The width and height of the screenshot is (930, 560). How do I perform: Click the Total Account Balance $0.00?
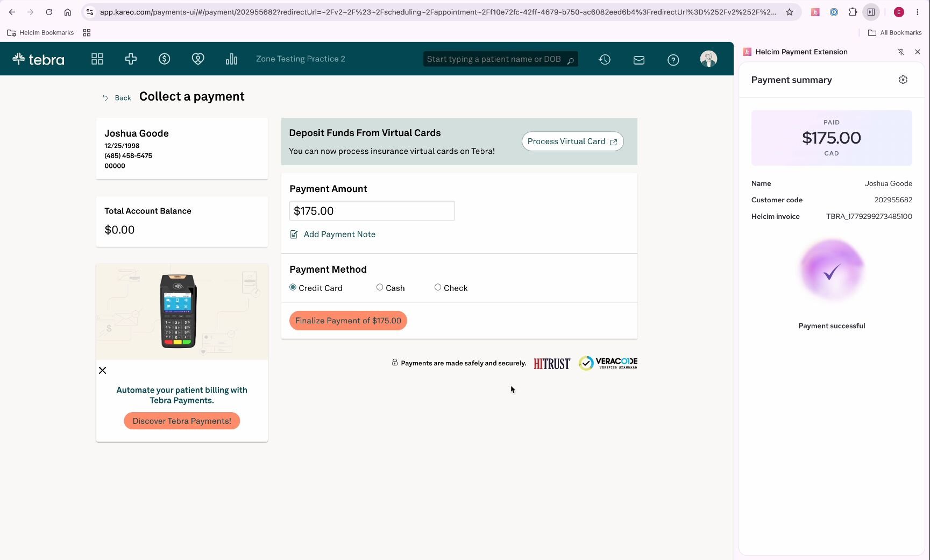(x=119, y=230)
